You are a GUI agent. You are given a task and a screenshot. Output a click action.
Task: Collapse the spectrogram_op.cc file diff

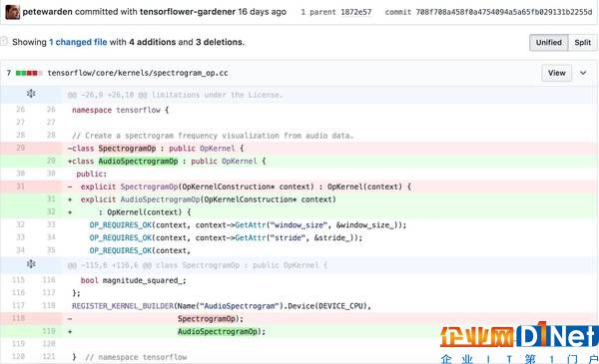pos(583,73)
